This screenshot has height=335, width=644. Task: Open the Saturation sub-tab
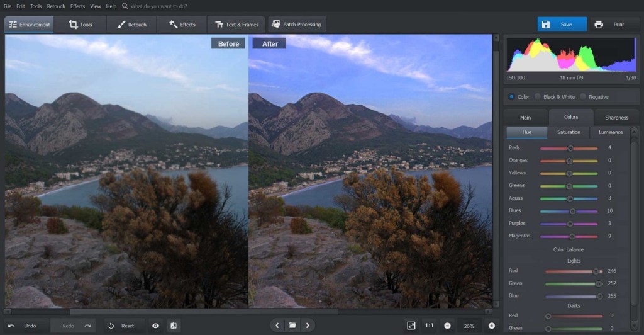[569, 132]
